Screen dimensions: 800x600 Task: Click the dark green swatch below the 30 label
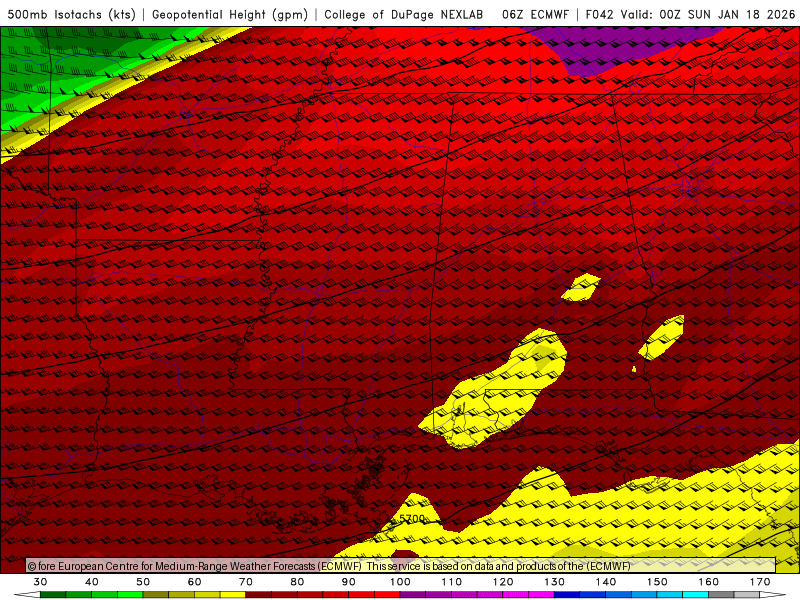pos(53,595)
